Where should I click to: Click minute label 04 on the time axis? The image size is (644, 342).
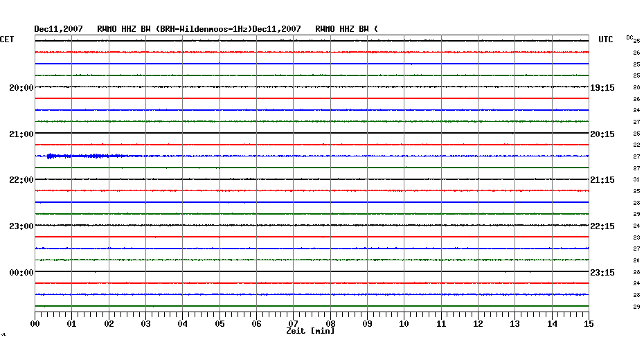tap(183, 323)
